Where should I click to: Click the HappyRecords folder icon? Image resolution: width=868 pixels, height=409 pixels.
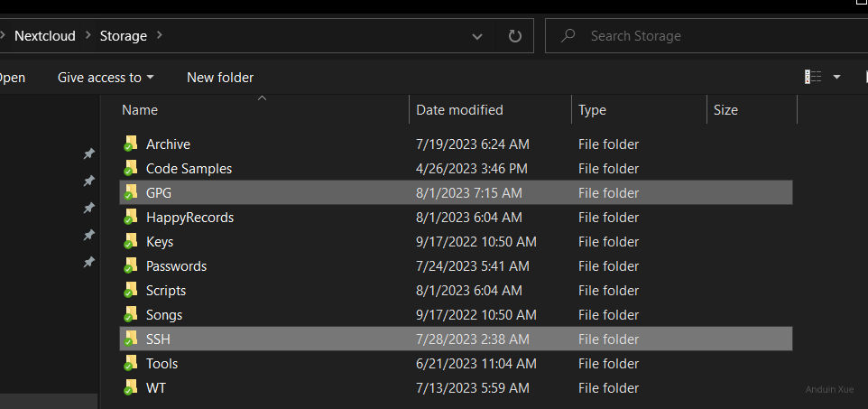point(131,218)
